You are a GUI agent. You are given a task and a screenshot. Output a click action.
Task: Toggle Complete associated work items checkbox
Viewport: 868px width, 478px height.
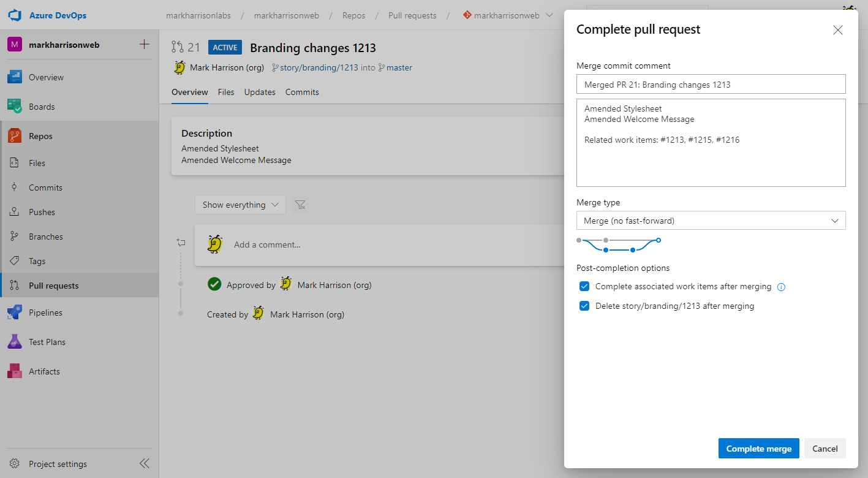pyautogui.click(x=584, y=286)
